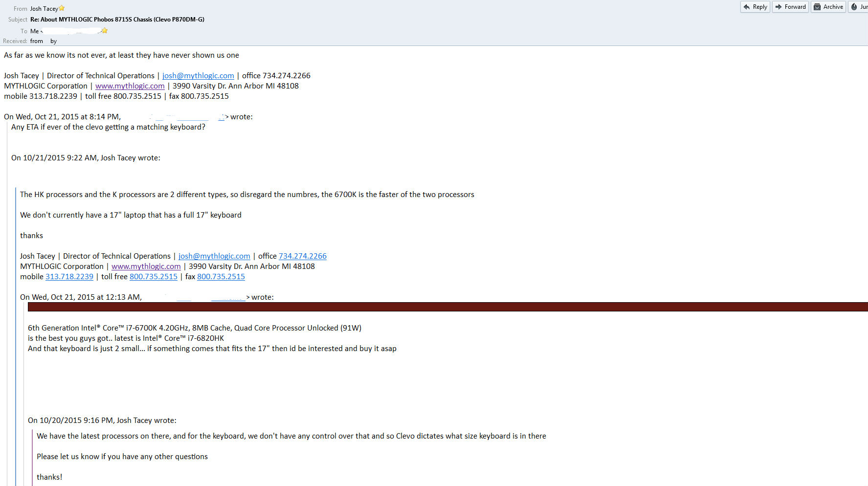Click the mobile number link 313.718.2239
The width and height of the screenshot is (868, 486).
point(69,277)
